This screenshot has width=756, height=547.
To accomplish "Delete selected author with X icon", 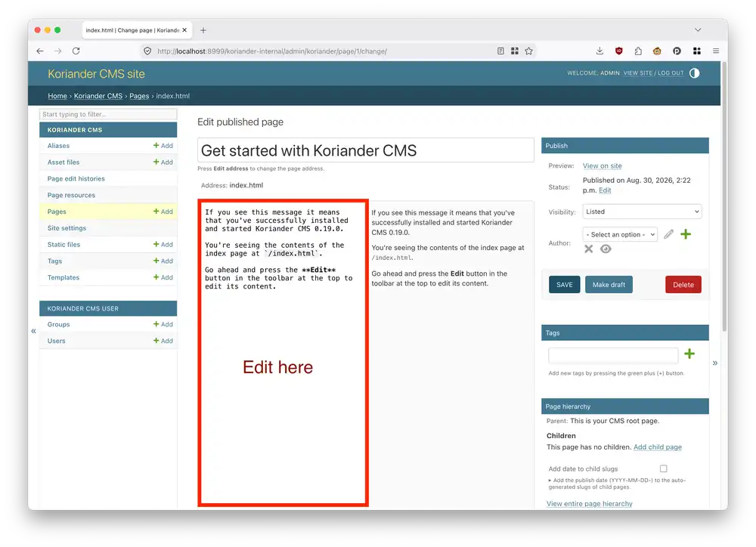I will point(589,249).
